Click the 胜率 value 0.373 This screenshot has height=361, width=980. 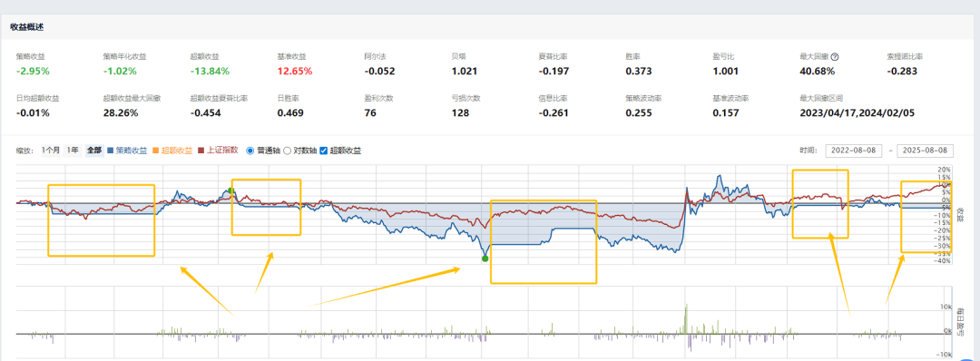[639, 71]
